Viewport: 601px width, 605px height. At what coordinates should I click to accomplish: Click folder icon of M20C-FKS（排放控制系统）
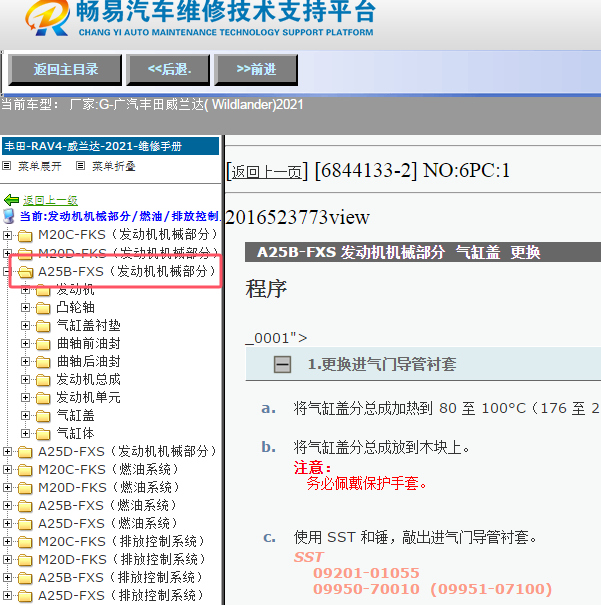coord(25,542)
